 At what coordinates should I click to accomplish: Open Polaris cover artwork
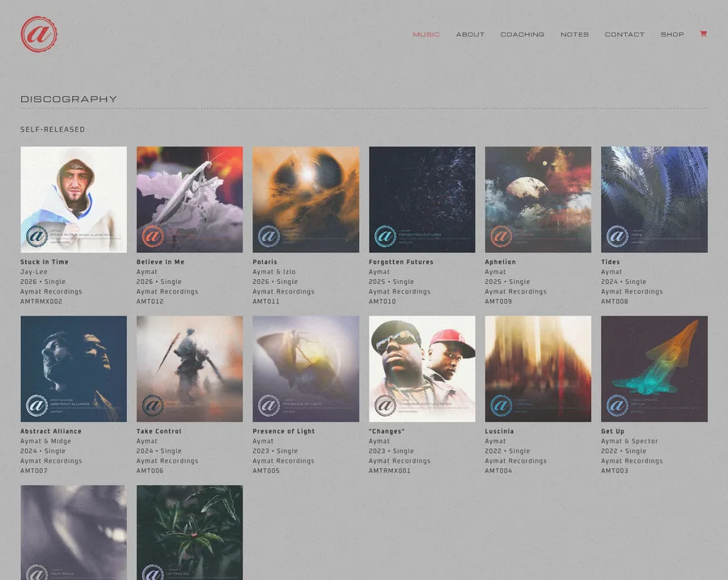[306, 200]
